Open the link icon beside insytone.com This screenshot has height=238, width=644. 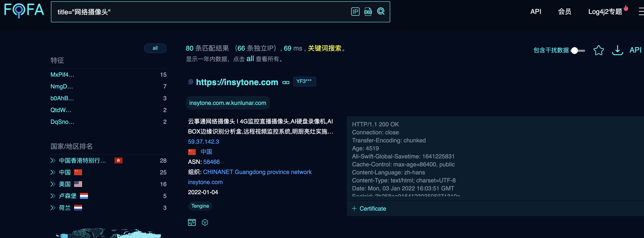point(286,82)
